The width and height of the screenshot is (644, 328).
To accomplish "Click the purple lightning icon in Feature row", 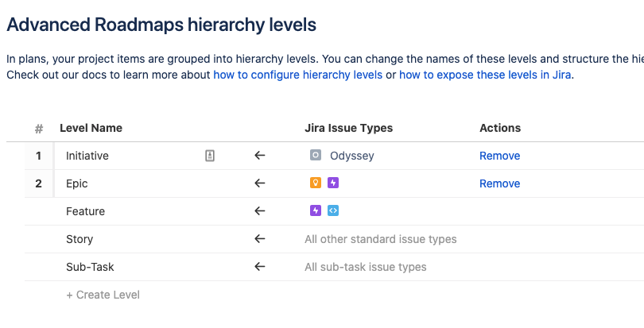I will pos(316,211).
